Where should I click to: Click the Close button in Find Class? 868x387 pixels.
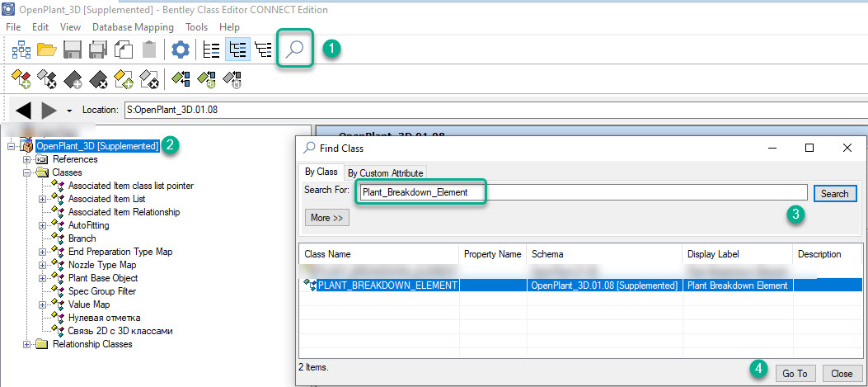(842, 374)
